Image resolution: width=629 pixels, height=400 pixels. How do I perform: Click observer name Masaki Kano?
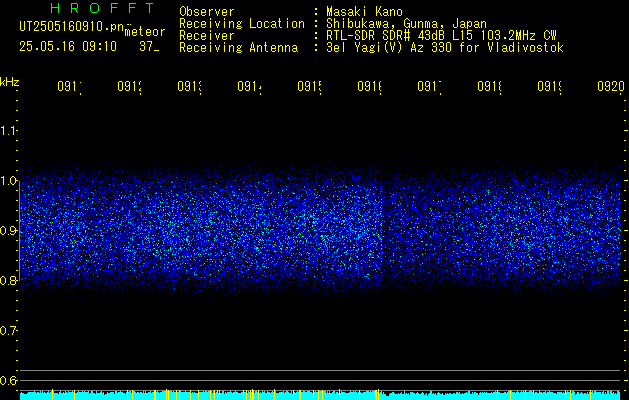tap(364, 11)
